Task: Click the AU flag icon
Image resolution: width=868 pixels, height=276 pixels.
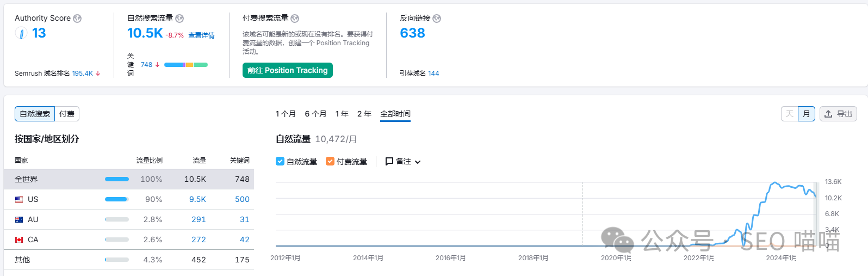Action: [19, 219]
